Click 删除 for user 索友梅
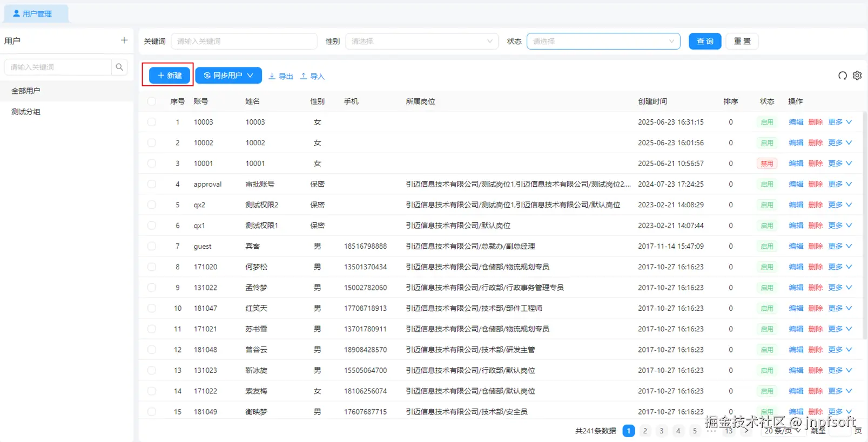 point(816,391)
